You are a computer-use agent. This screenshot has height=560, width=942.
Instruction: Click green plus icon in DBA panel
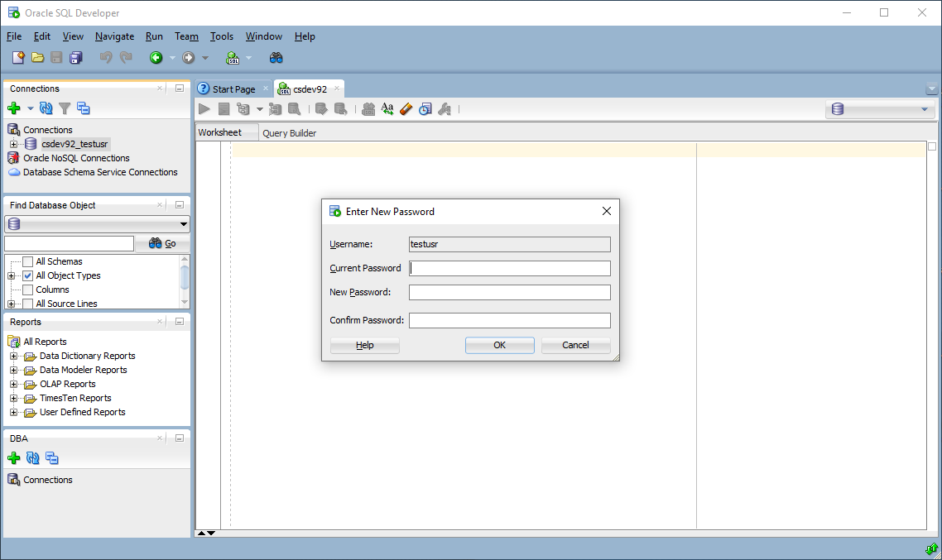(14, 458)
